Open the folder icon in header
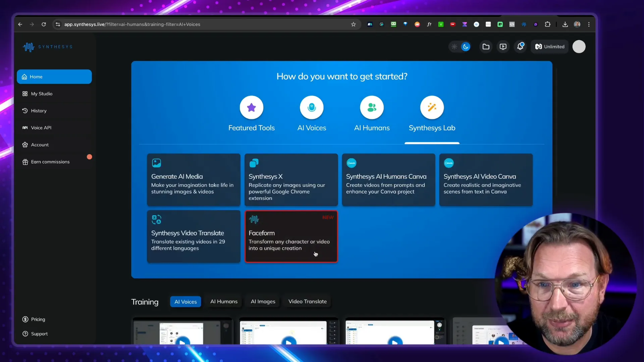This screenshot has height=362, width=644. point(486,47)
